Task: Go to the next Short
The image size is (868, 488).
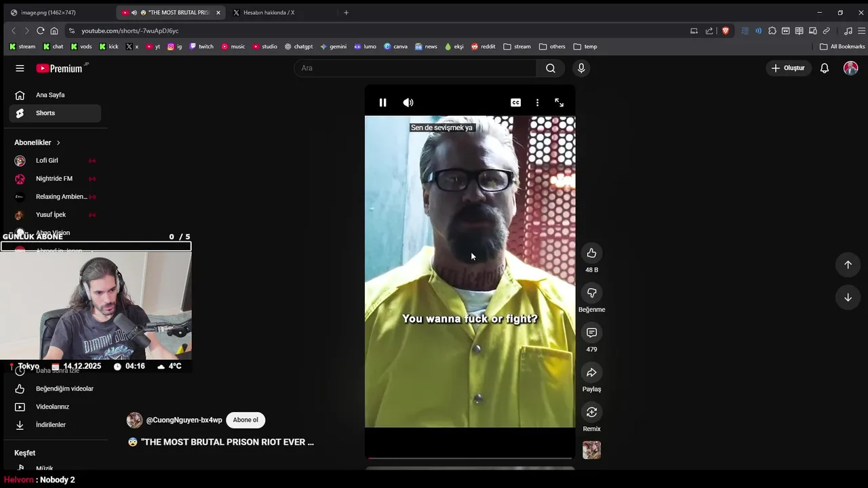Action: coord(848,297)
